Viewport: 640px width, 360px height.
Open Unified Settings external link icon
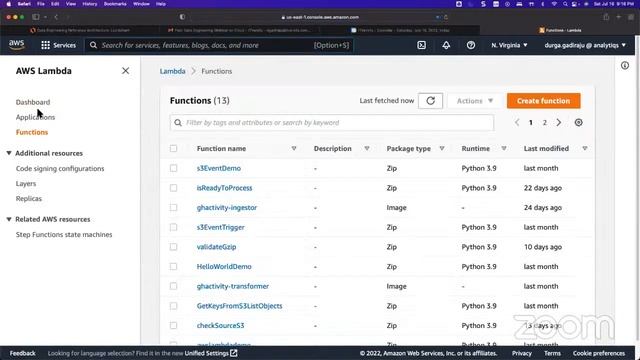pos(233,353)
